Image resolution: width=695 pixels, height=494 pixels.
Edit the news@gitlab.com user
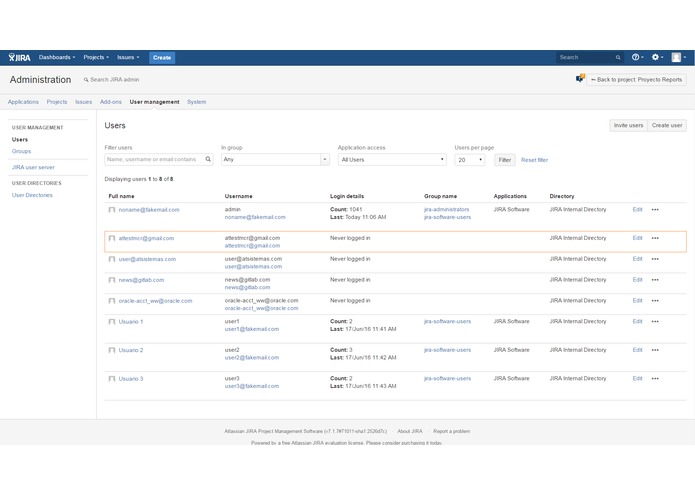637,280
